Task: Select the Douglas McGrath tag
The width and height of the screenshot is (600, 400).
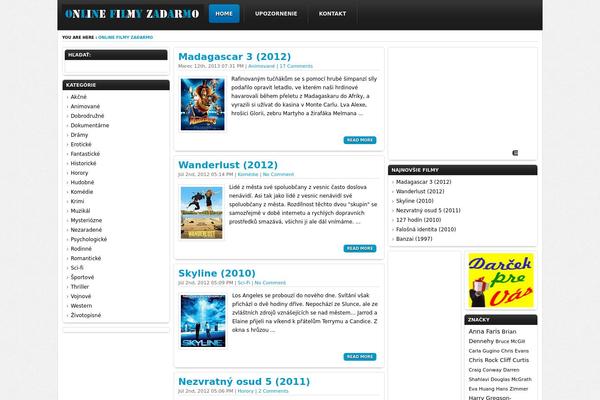Action: 511,379
